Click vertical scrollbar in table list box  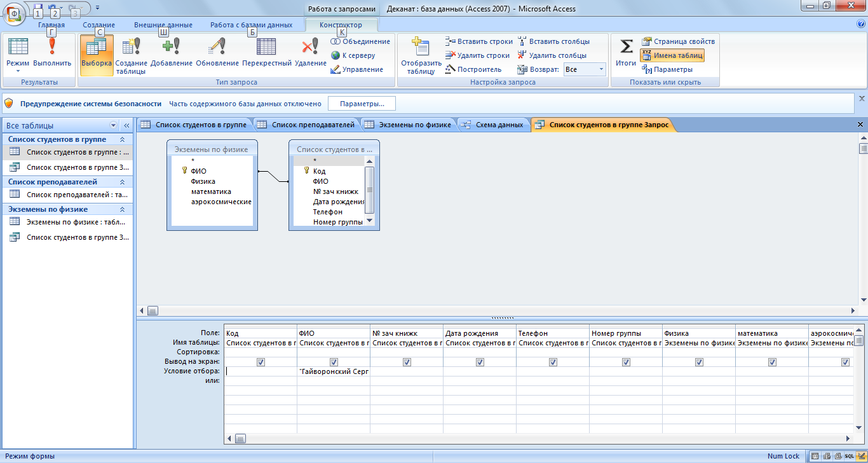pyautogui.click(x=370, y=191)
